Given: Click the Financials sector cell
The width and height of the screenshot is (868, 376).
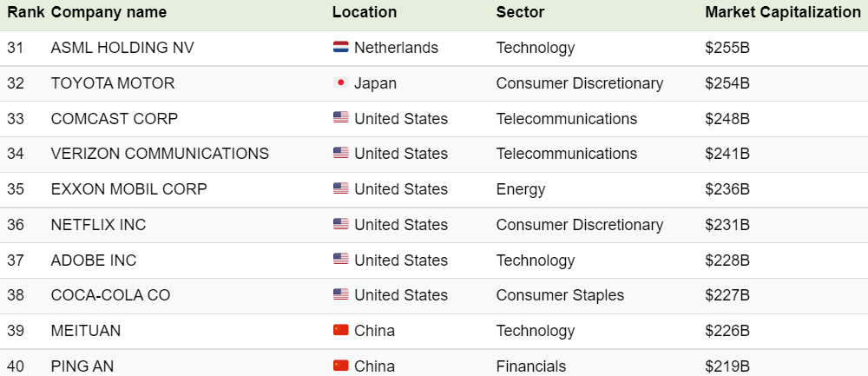Looking at the screenshot, I should 531,366.
